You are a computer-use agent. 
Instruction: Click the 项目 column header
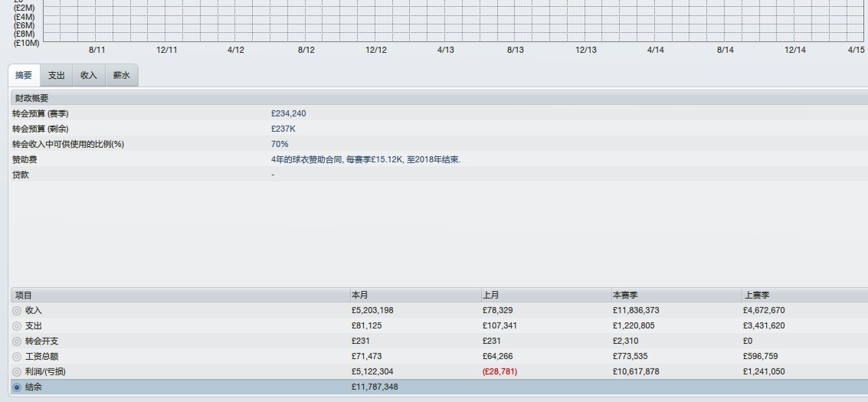pyautogui.click(x=181, y=296)
